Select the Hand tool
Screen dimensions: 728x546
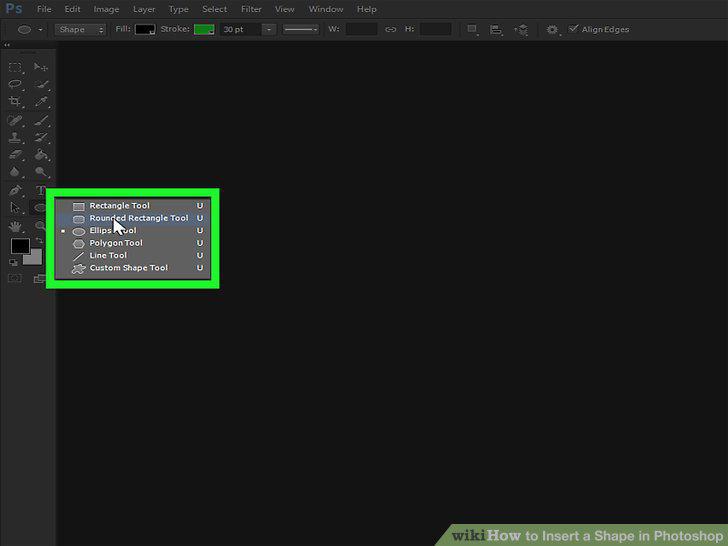[15, 226]
